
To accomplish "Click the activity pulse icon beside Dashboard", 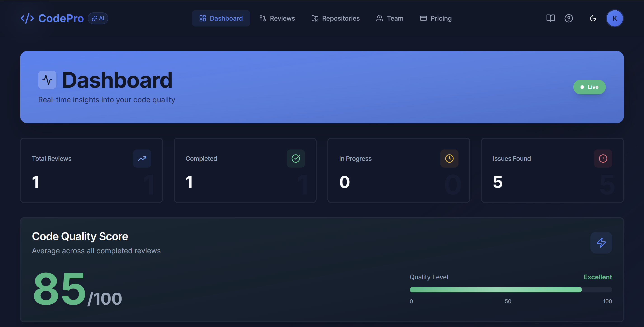I will (x=47, y=80).
